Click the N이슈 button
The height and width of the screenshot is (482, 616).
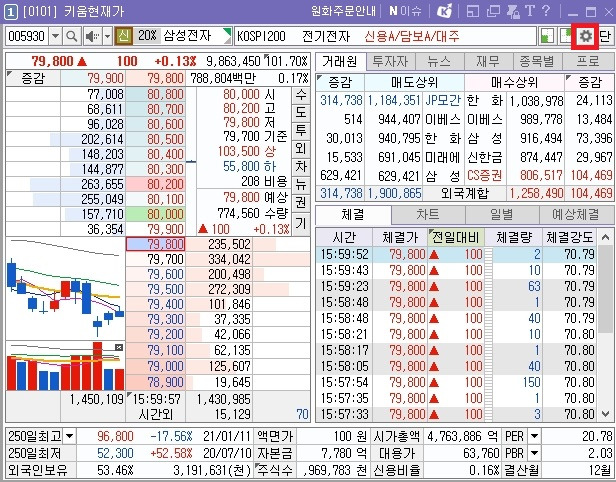pos(405,11)
